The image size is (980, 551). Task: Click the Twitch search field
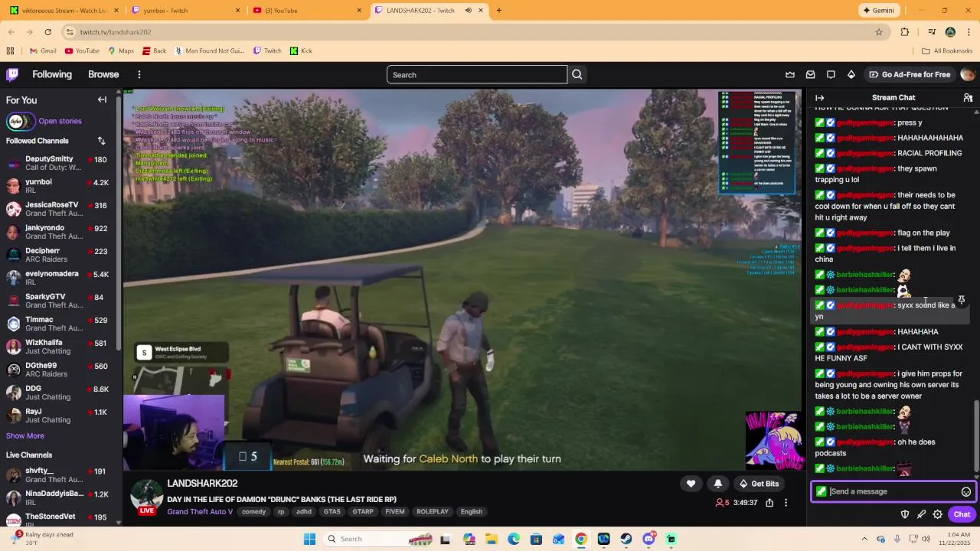point(477,74)
